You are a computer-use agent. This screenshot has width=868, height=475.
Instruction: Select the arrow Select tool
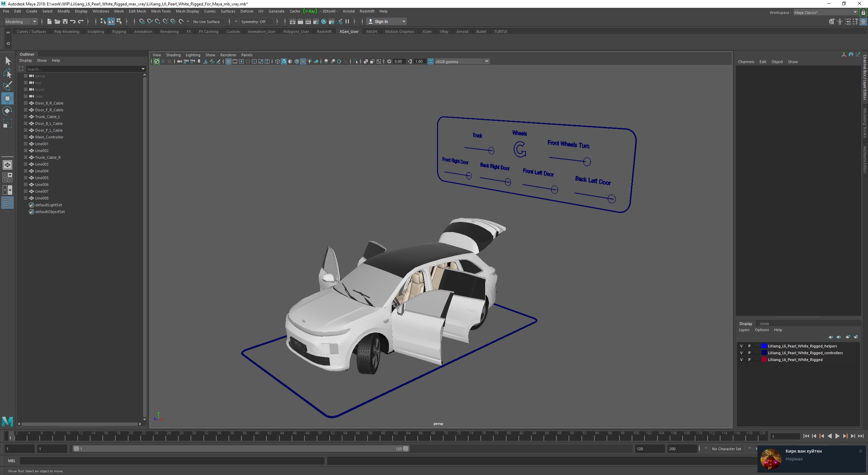(x=8, y=61)
